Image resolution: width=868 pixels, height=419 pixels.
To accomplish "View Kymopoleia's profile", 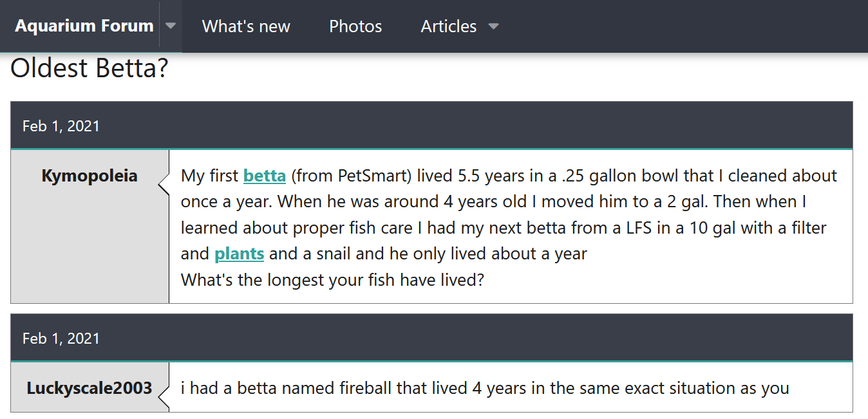I will (89, 175).
